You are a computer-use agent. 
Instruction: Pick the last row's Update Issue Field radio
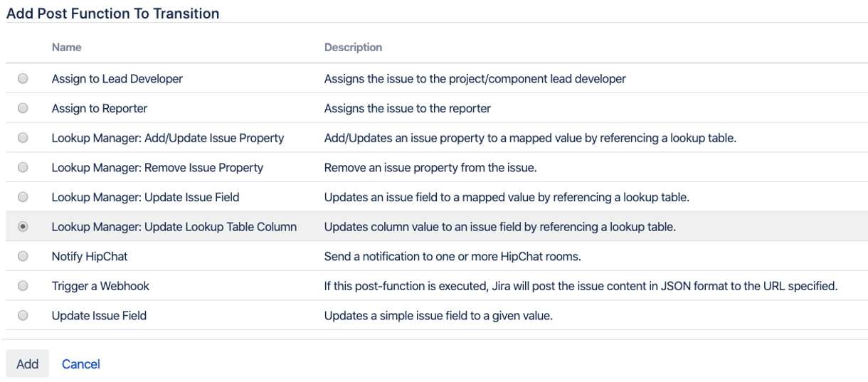coord(23,315)
